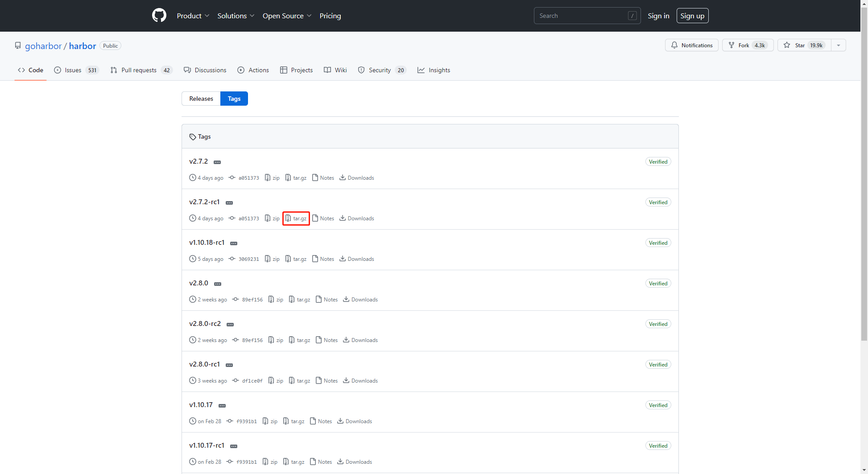Image resolution: width=868 pixels, height=474 pixels.
Task: Open the v2.7.2-rc1 tag link
Action: coord(204,202)
